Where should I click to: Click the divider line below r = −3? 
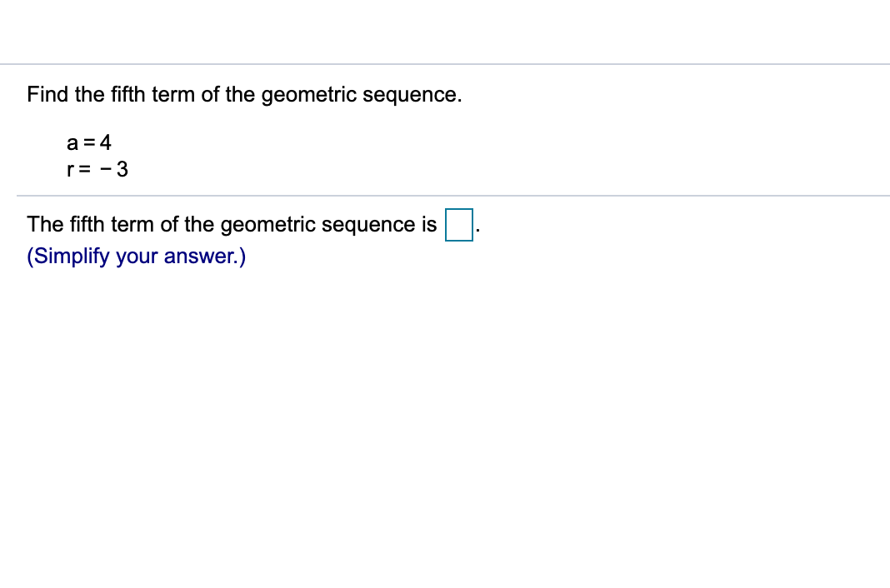tap(453, 196)
